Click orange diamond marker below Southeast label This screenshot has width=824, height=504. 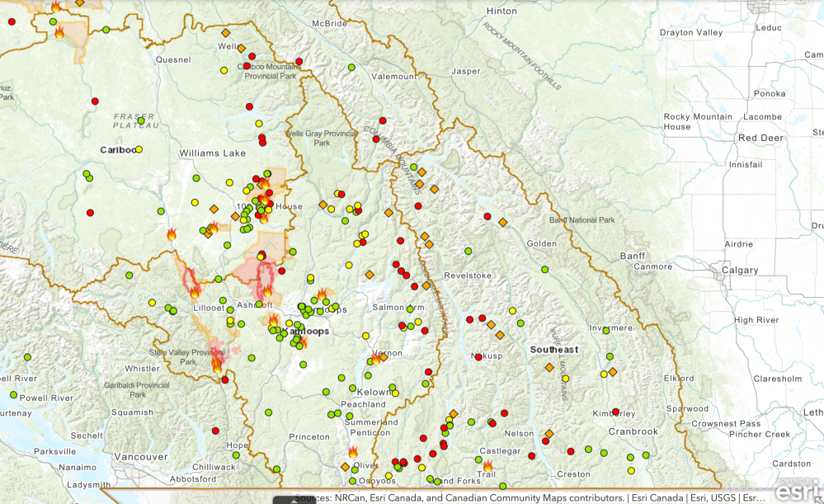point(549,367)
